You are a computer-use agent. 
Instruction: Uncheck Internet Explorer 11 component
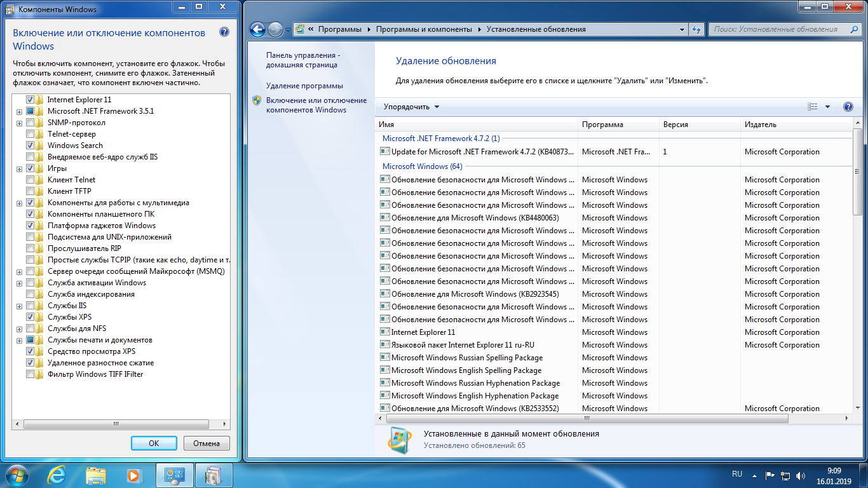pyautogui.click(x=31, y=100)
